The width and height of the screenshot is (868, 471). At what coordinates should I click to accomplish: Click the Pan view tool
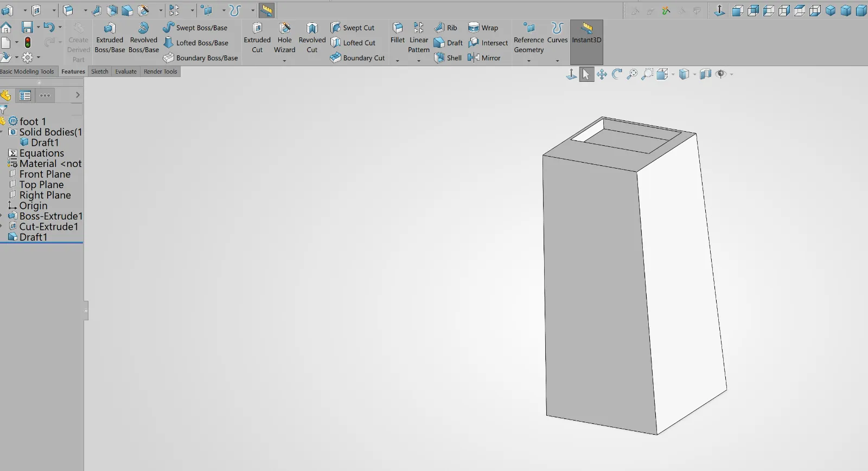point(602,74)
